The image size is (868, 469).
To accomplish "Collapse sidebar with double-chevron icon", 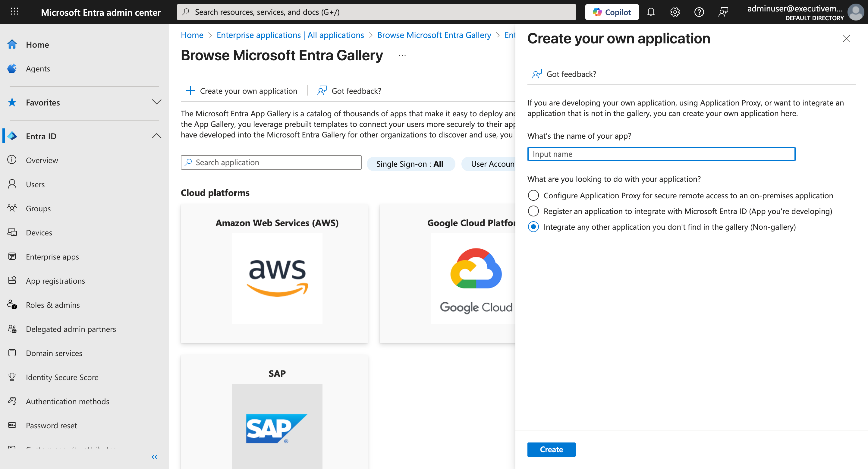I will click(x=154, y=457).
